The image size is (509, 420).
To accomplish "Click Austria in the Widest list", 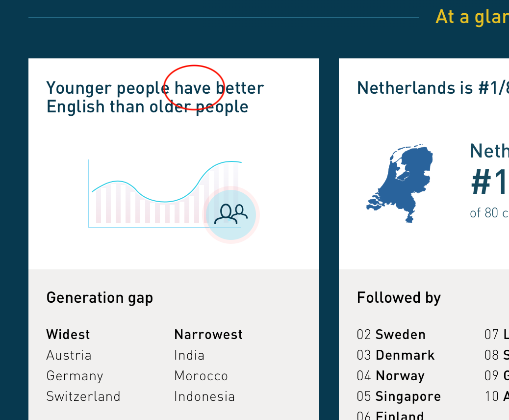I will click(69, 355).
